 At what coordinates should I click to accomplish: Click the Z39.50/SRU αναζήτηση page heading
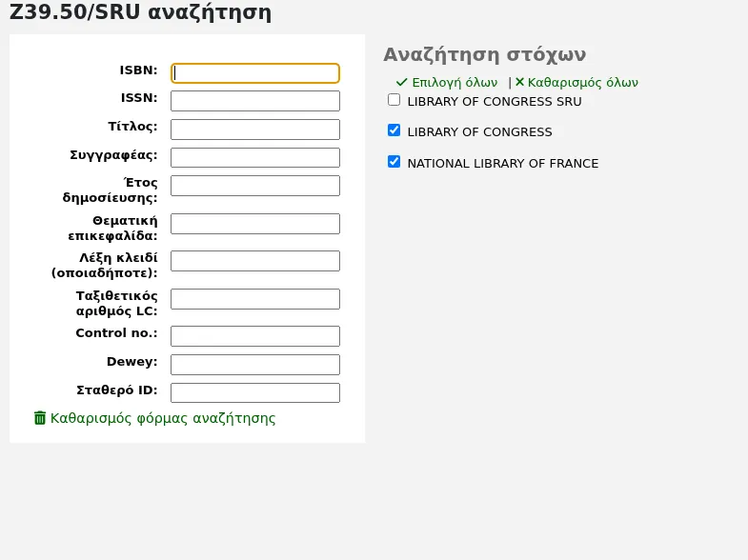pos(140,12)
